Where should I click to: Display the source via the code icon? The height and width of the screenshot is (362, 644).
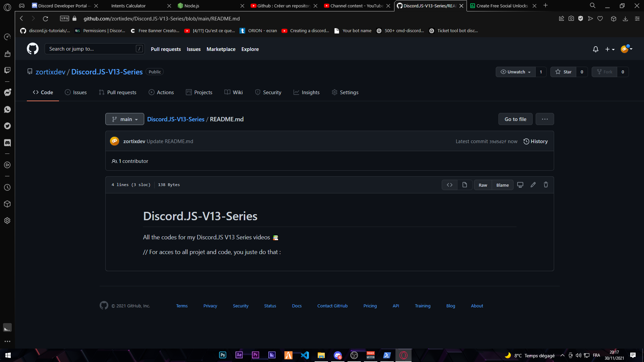point(449,185)
